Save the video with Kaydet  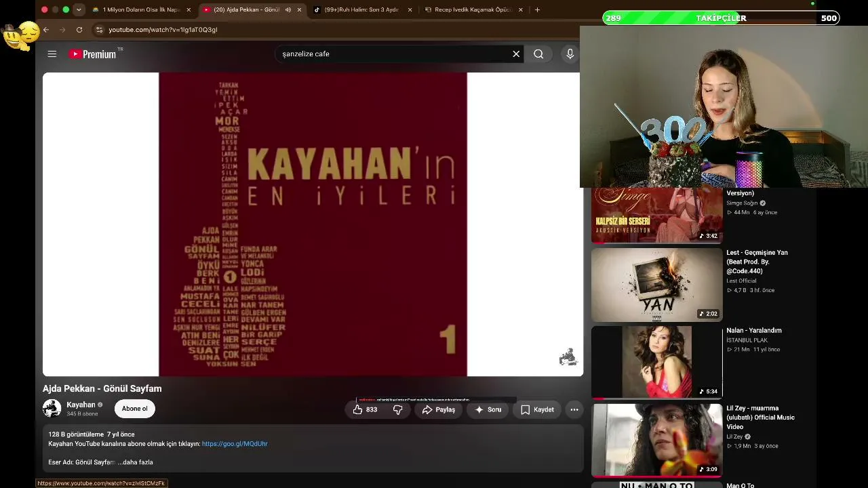click(x=537, y=409)
